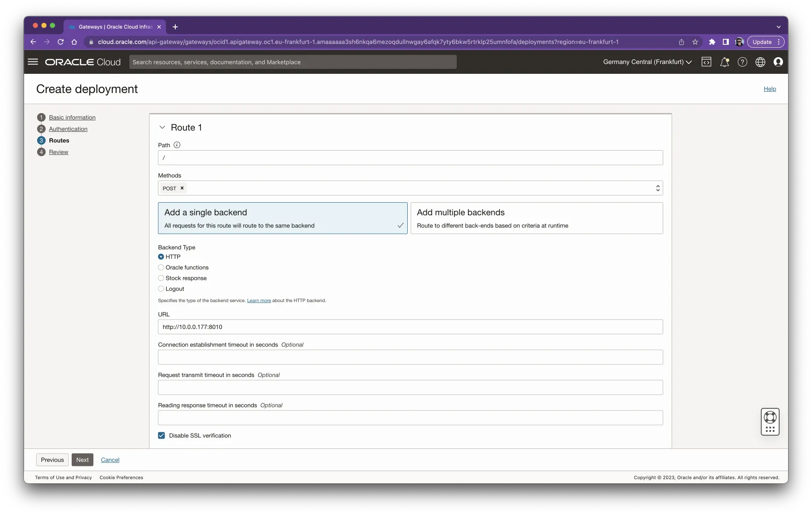Focus Request transmit timeout field
812x515 pixels.
[x=410, y=387]
